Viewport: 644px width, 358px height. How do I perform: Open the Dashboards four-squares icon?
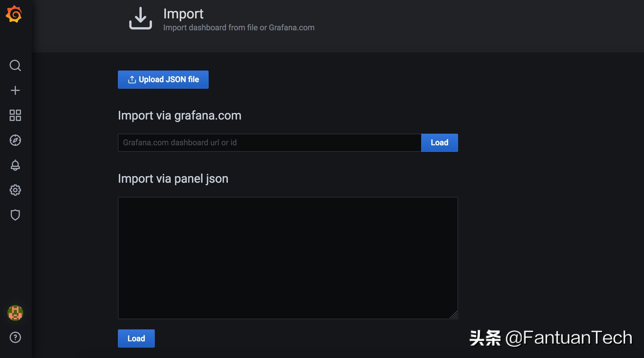(15, 115)
